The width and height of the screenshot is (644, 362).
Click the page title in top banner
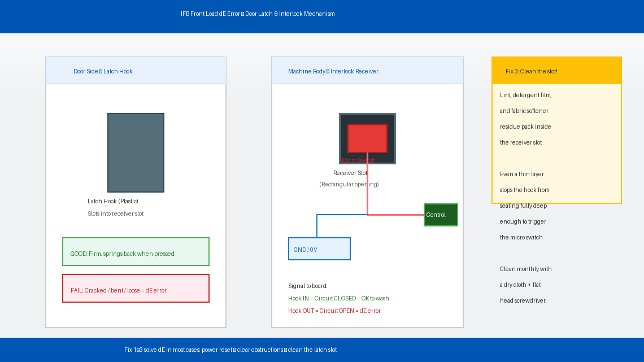click(x=258, y=14)
